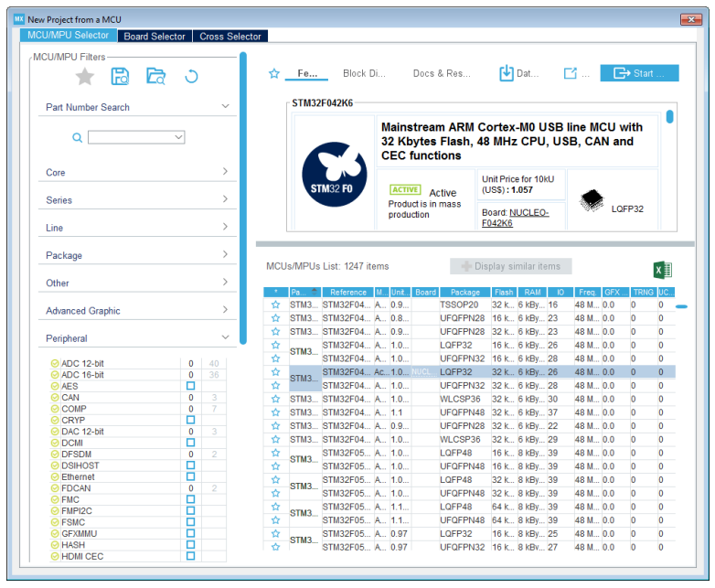Switch to the Board Selector tab

155,37
